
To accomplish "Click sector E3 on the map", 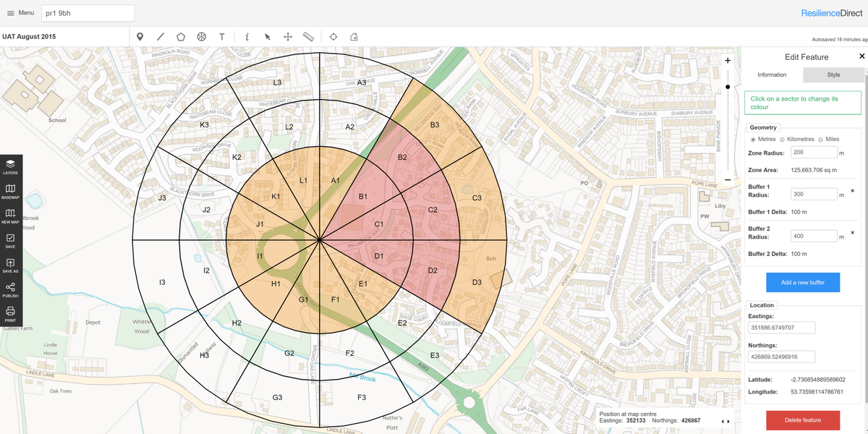I will (434, 355).
